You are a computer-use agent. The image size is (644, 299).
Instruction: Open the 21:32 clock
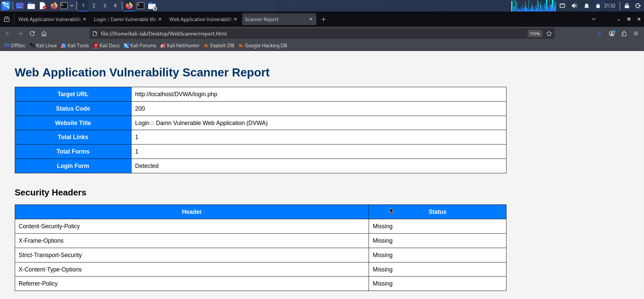pos(610,6)
